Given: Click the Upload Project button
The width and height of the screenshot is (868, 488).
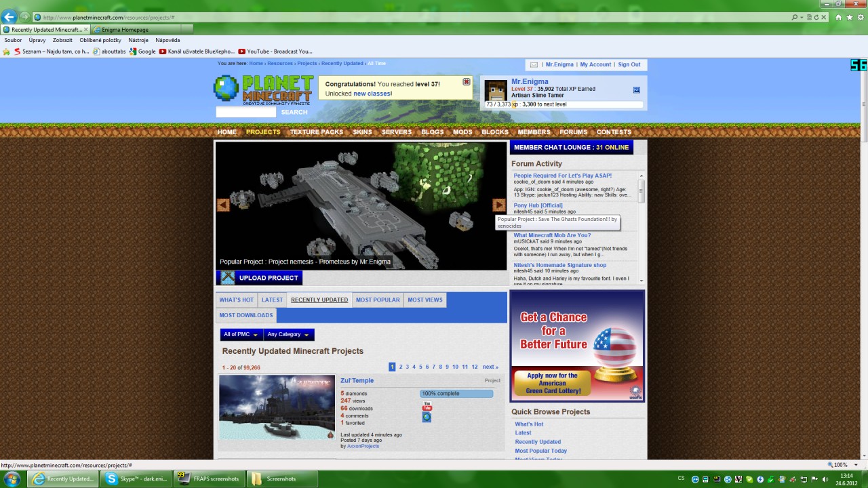Looking at the screenshot, I should coord(260,278).
